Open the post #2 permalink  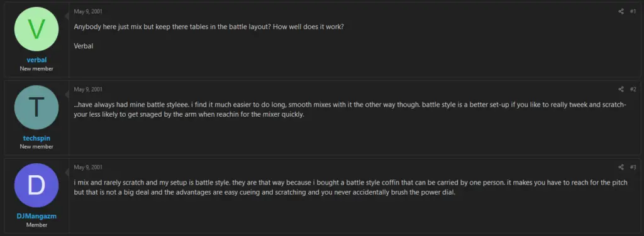tap(633, 89)
